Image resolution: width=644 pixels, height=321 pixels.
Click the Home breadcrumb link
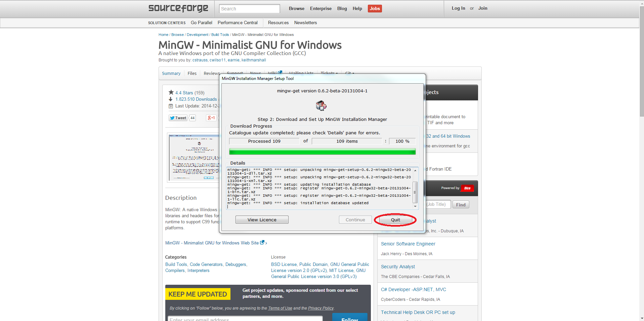pyautogui.click(x=163, y=35)
